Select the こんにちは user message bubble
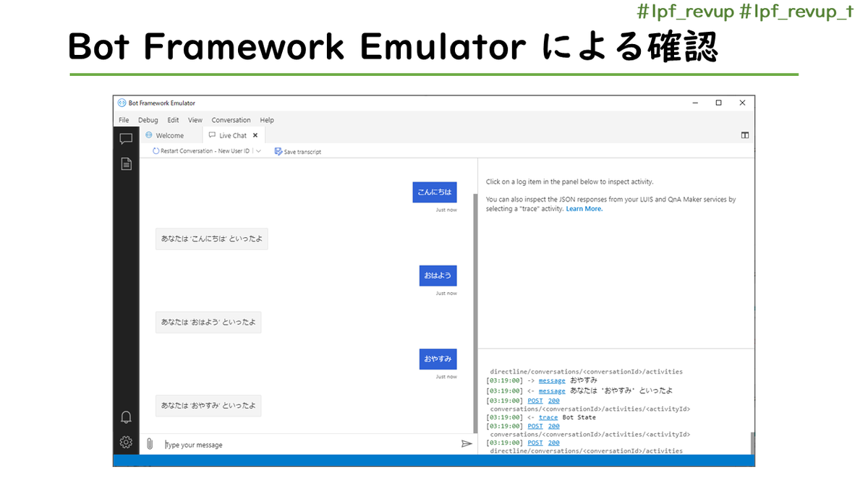Image resolution: width=868 pixels, height=488 pixels. point(435,192)
